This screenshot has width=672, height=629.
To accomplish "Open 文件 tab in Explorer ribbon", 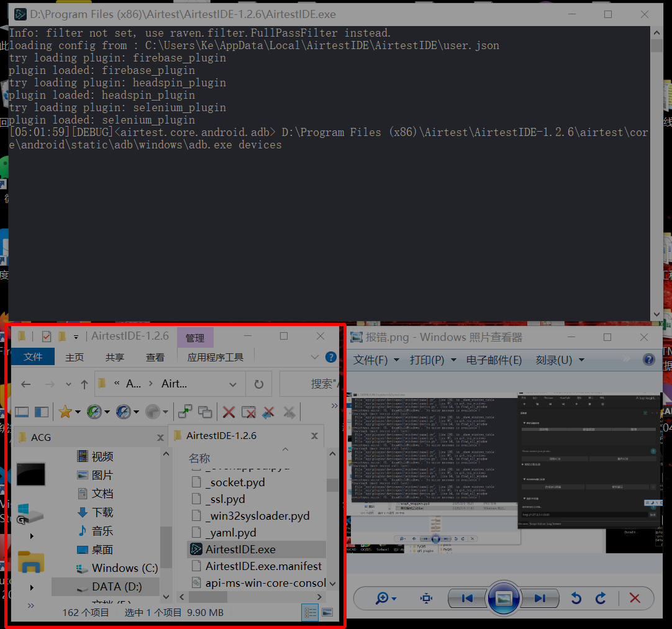I will coord(32,356).
